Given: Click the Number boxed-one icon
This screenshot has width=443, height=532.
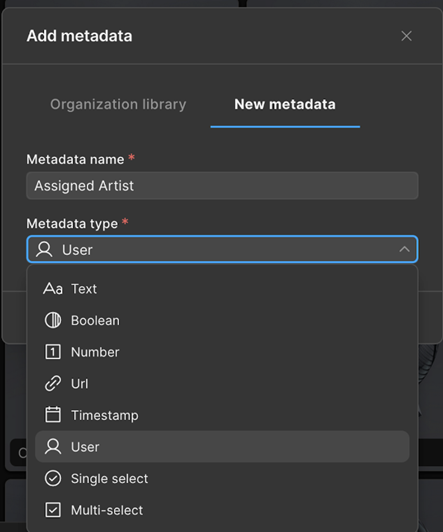Looking at the screenshot, I should pos(53,352).
